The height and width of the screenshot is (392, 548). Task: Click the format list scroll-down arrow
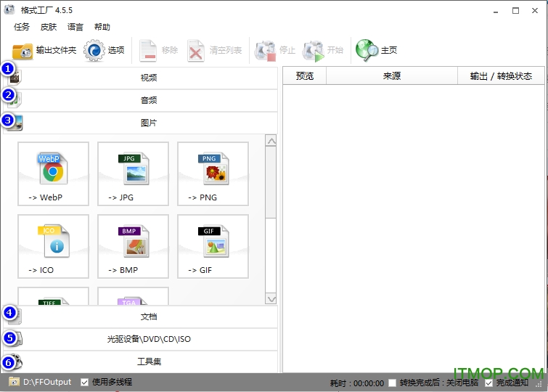271,298
